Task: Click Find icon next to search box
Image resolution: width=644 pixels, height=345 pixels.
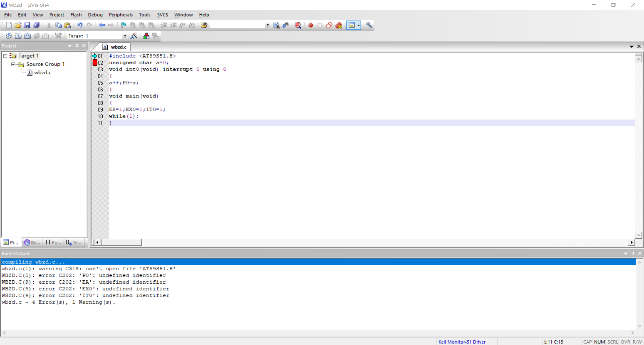Action: click(x=276, y=25)
